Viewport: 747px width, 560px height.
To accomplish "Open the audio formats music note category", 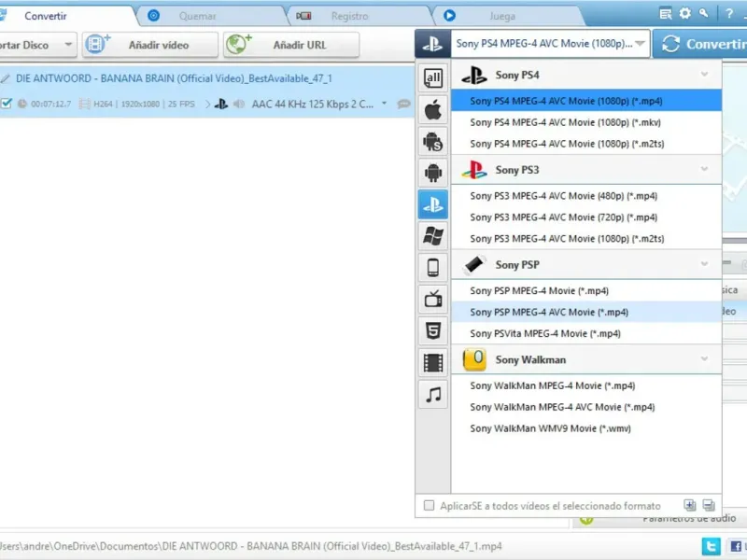I will pos(432,394).
